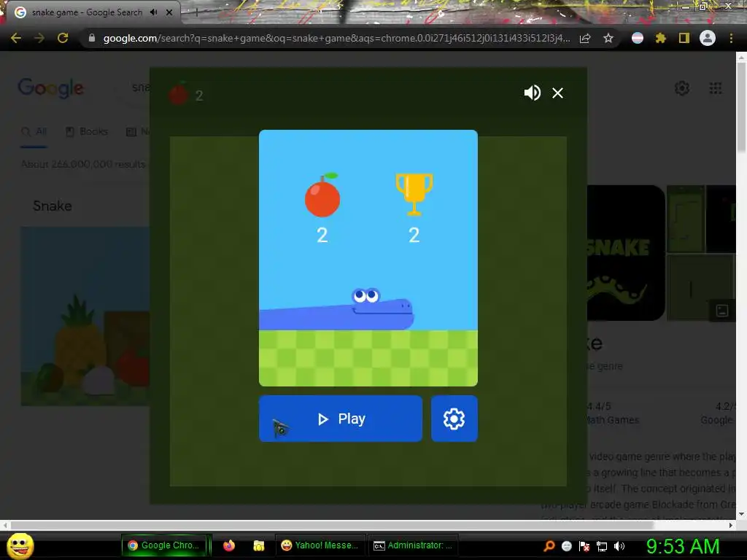
Task: Launch Firefox from the taskbar
Action: point(229,545)
